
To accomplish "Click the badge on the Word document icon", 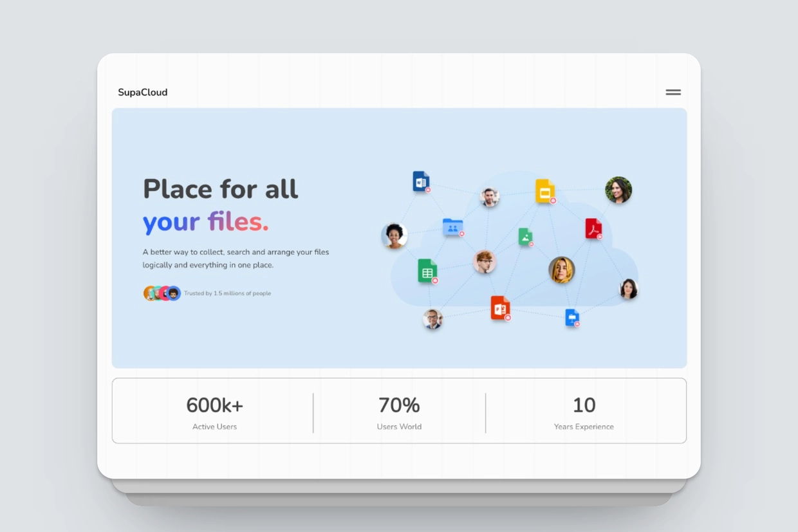I will (427, 190).
